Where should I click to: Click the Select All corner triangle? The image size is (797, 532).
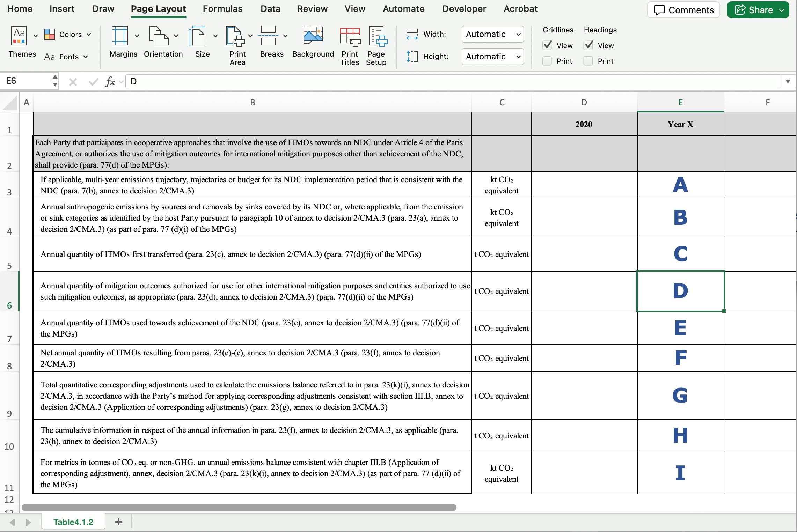[x=9, y=103]
